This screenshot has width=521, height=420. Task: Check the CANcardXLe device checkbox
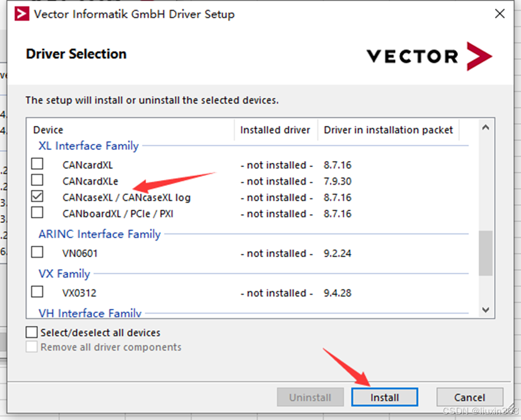(x=37, y=180)
